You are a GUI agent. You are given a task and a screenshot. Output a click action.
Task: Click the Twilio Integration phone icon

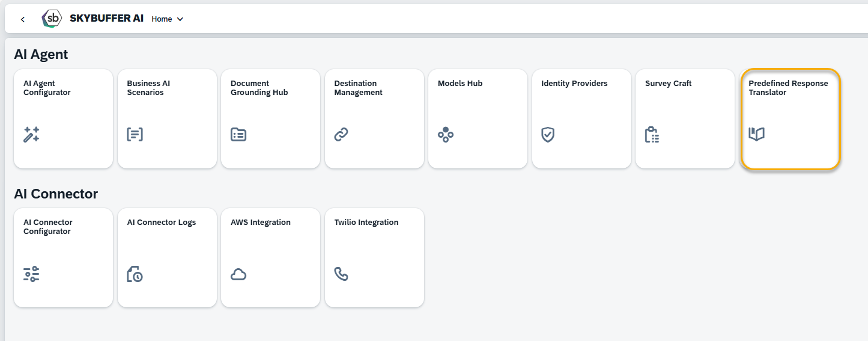pyautogui.click(x=341, y=274)
